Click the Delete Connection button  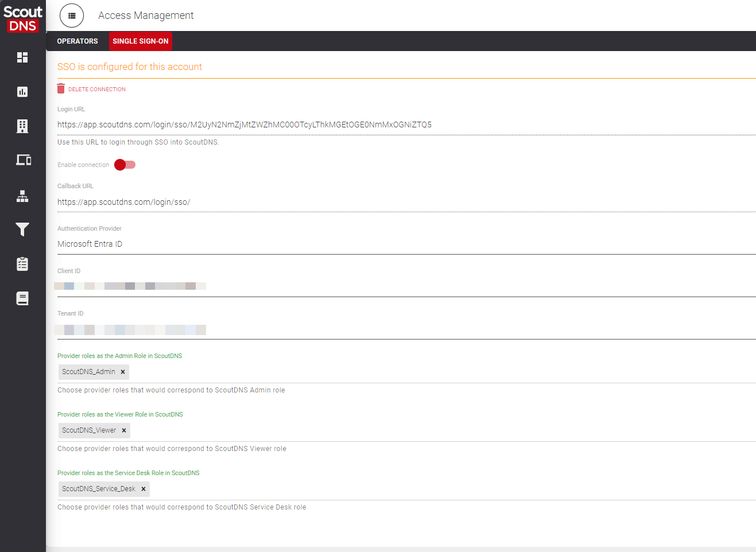tap(91, 89)
